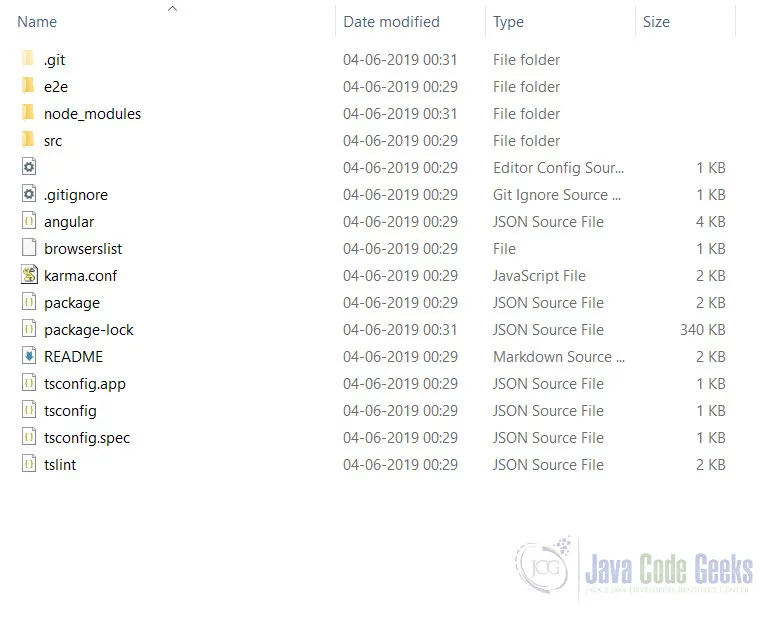Sort files by Type column header
Image resolution: width=764 pixels, height=617 pixels.
point(508,22)
